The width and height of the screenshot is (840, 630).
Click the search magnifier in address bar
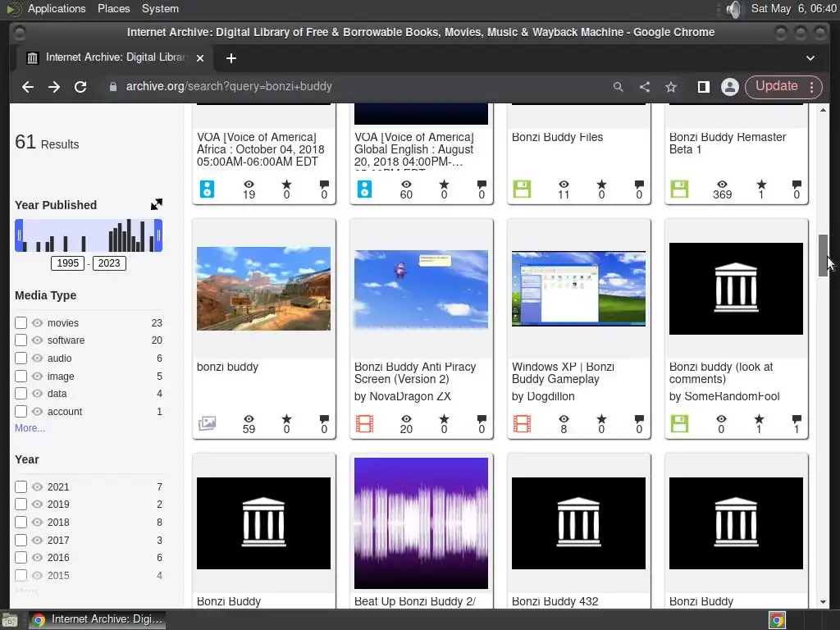point(619,87)
